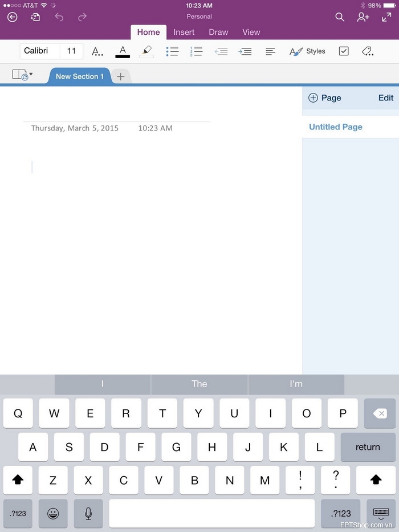Hide the keyboard with the keyboard icon
This screenshot has width=399, height=532.
click(x=381, y=513)
